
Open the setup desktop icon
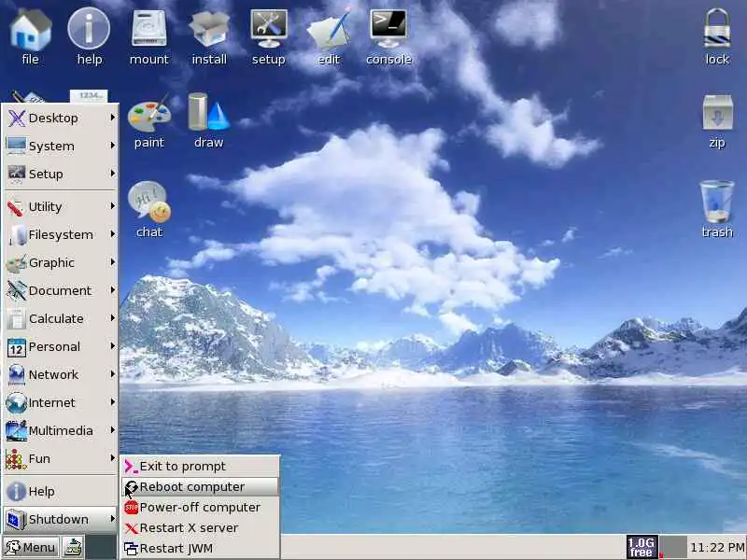click(269, 37)
